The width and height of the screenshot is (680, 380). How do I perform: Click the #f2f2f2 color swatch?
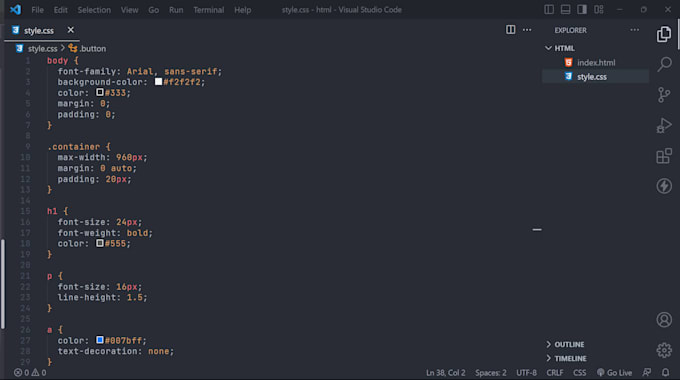pos(158,82)
